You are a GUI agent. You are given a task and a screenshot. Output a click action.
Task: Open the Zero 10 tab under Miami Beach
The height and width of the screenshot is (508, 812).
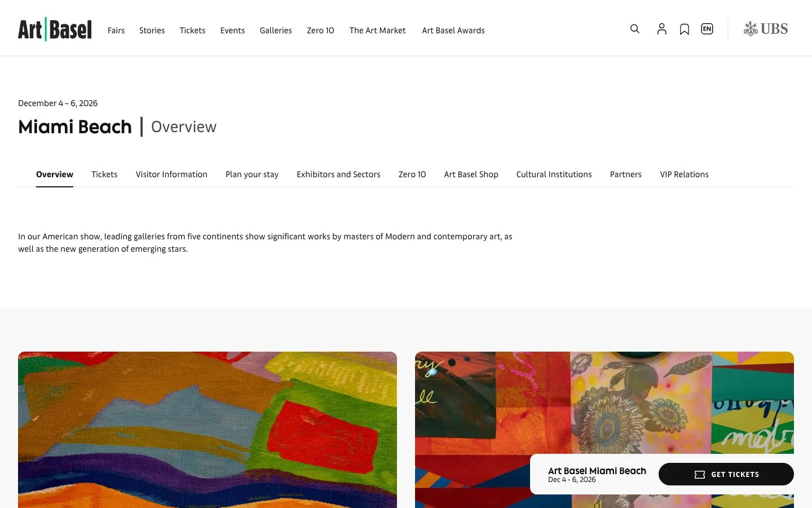412,174
